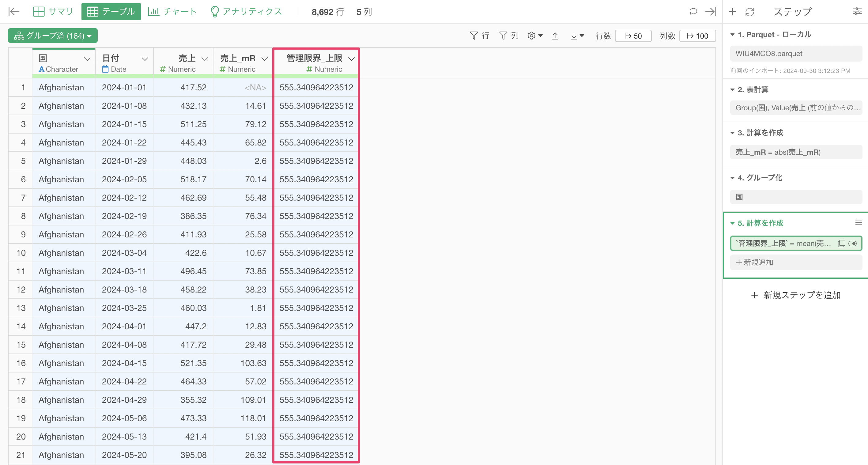This screenshot has width=868, height=465.
Task: Click the 売上_mR value 118.01
Action: click(243, 418)
